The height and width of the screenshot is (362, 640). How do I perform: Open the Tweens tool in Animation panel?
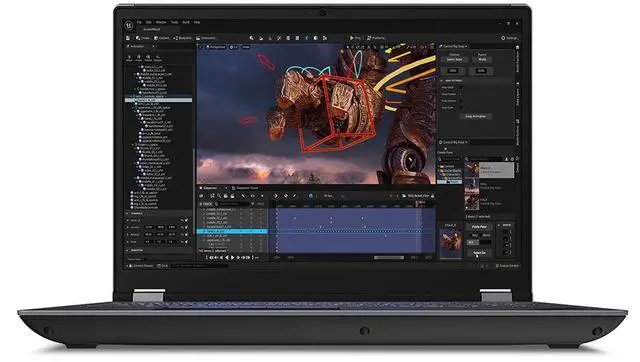point(148,58)
